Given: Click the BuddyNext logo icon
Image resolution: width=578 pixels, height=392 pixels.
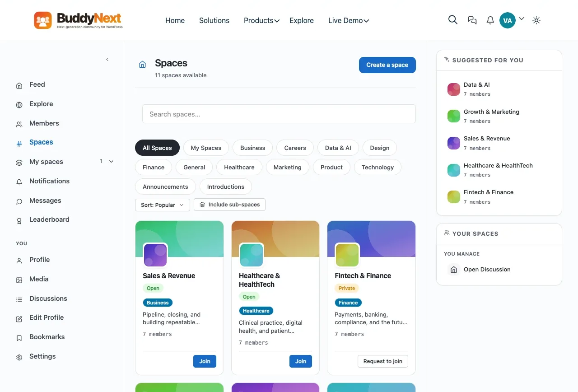Looking at the screenshot, I should tap(43, 20).
